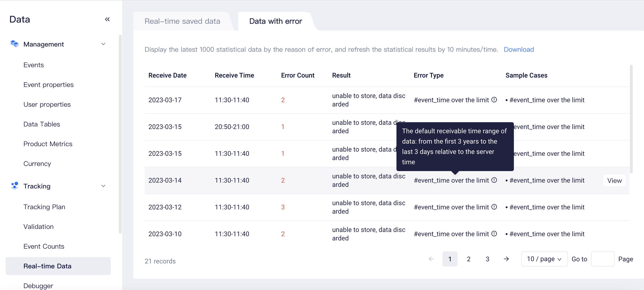Click result text in 2023-03-10 row

[x=369, y=234]
